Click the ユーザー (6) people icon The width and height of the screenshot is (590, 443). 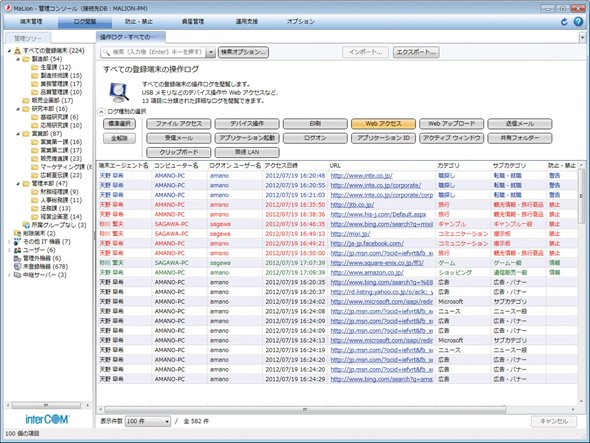point(17,250)
